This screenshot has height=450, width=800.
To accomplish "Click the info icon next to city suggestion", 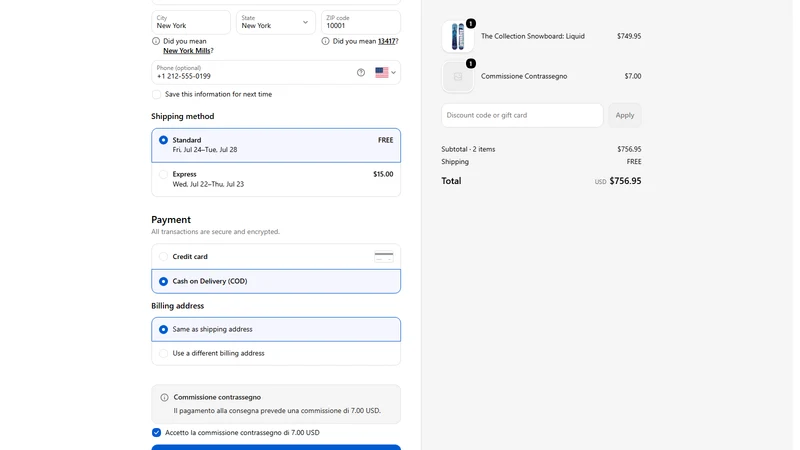I will coord(156,41).
